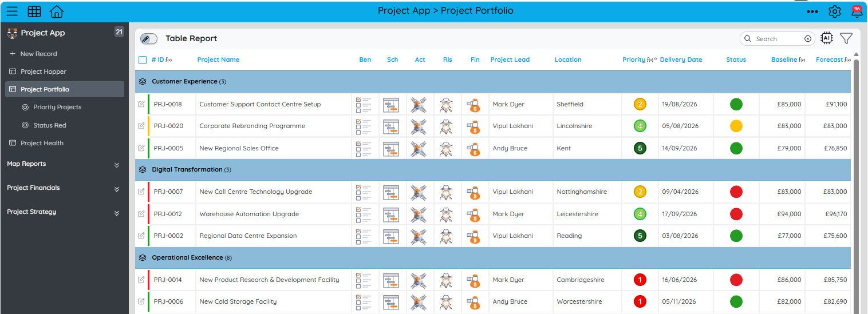Screen dimensions: 868x314
Task: Go to the home icon
Action: (57, 11)
